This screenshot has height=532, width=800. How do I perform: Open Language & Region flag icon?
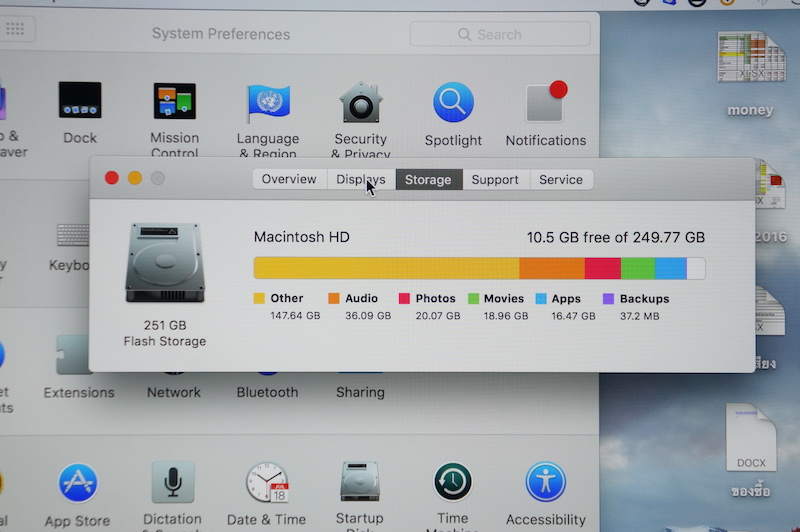(x=268, y=103)
